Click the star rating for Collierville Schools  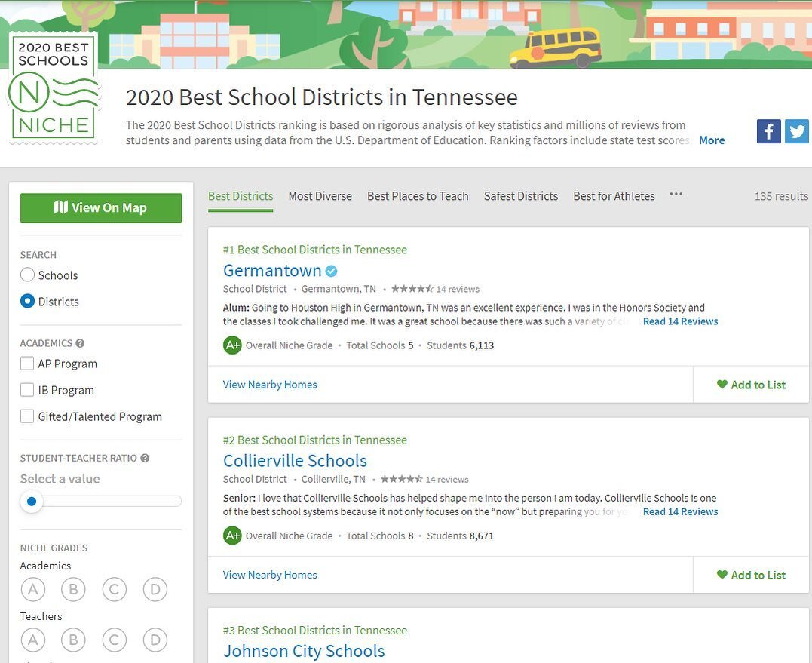[x=402, y=479]
